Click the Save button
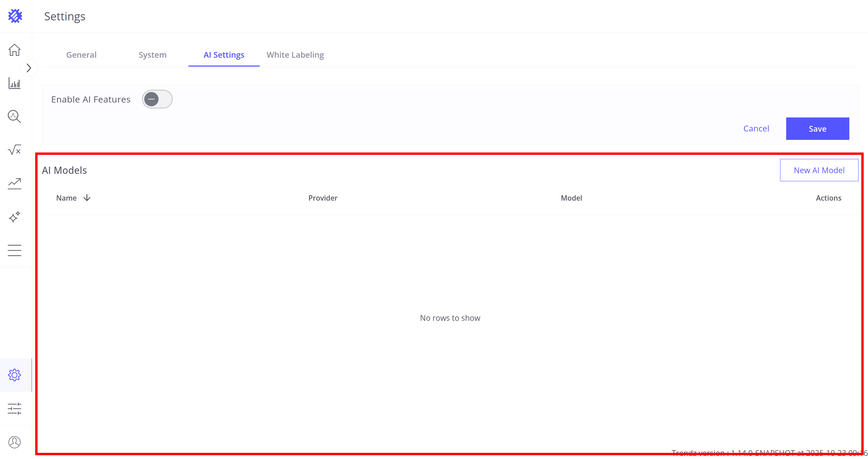This screenshot has height=459, width=868. [817, 129]
